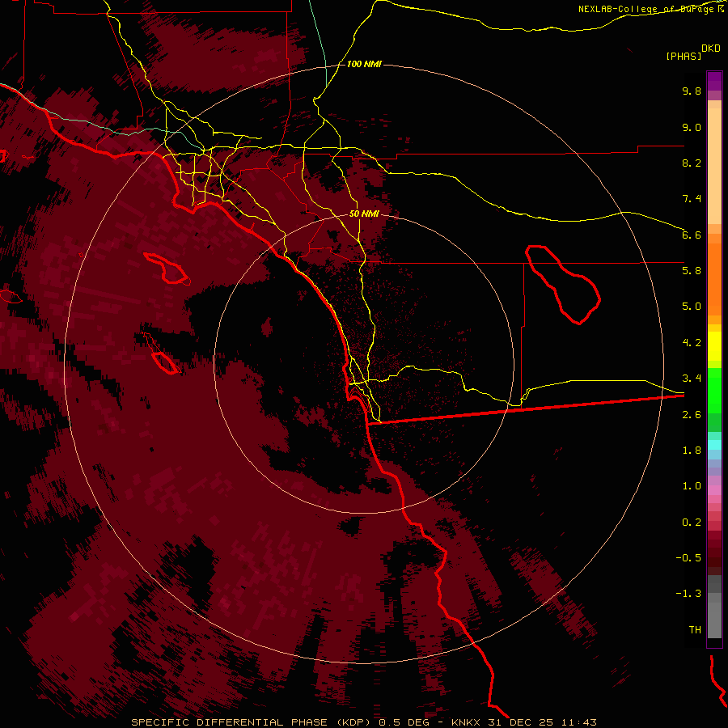Click the KNKX station identifier in caption
This screenshot has height=728, width=728.
coord(467,722)
